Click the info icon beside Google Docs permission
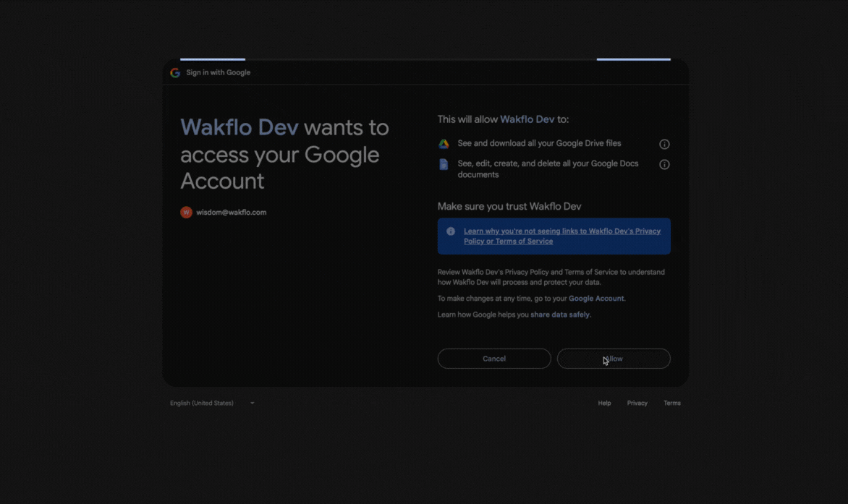848x504 pixels. point(663,164)
